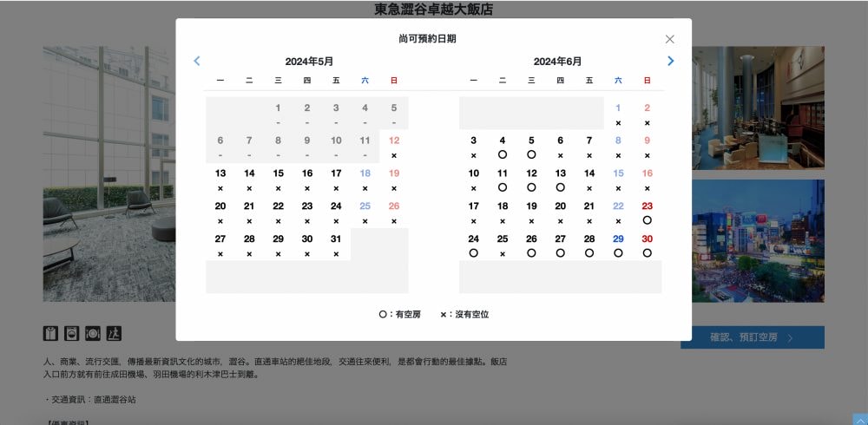This screenshot has height=425, width=868.
Task: Click May 12 with no vacancy
Action: coord(393,147)
